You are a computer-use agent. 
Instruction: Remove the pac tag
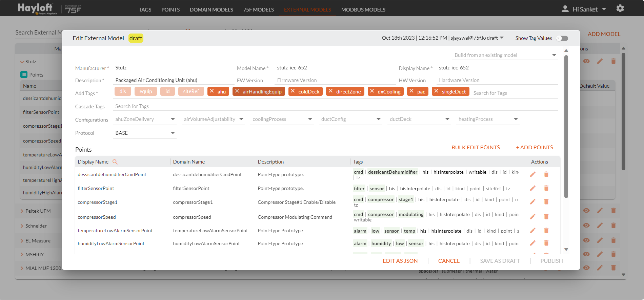pyautogui.click(x=411, y=91)
